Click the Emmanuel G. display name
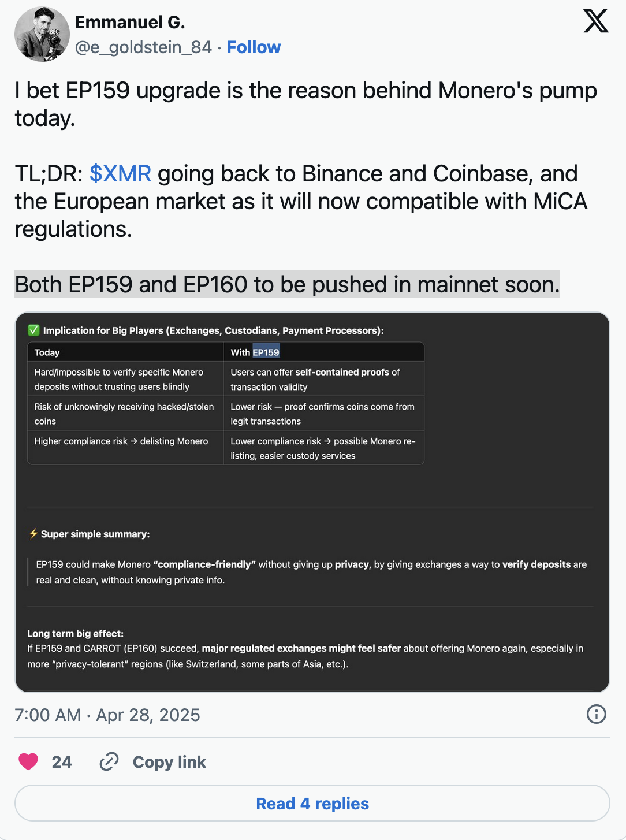This screenshot has height=840, width=626. coord(130,23)
